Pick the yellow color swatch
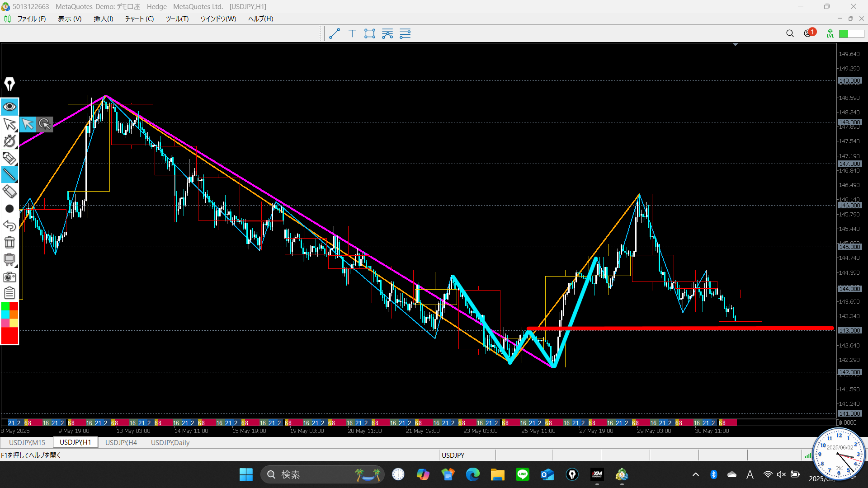 pos(14,323)
